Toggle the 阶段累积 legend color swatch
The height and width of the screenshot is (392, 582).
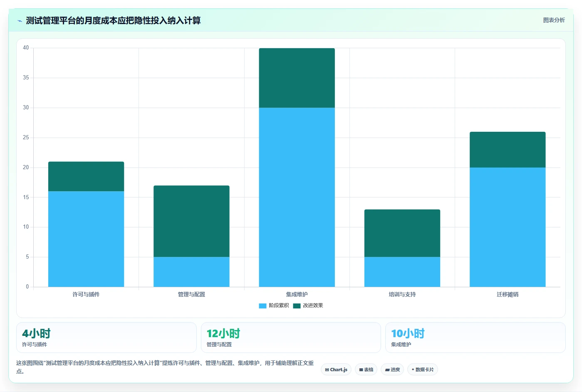pos(263,306)
